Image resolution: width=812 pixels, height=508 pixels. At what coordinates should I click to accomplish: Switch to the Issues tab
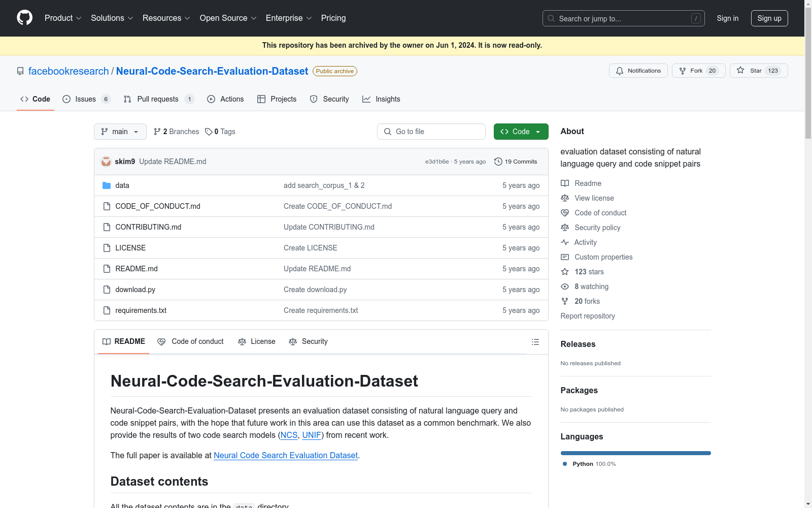(86, 99)
